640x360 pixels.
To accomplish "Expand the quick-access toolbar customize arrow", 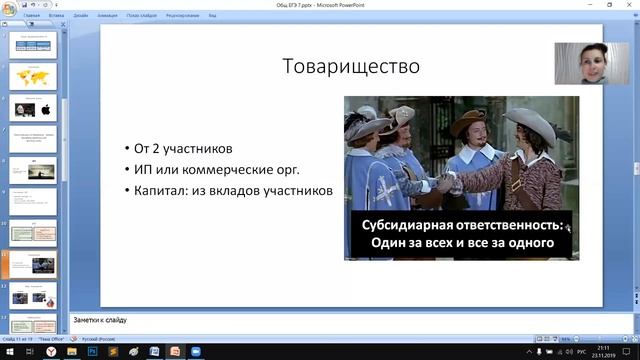I will [56, 5].
